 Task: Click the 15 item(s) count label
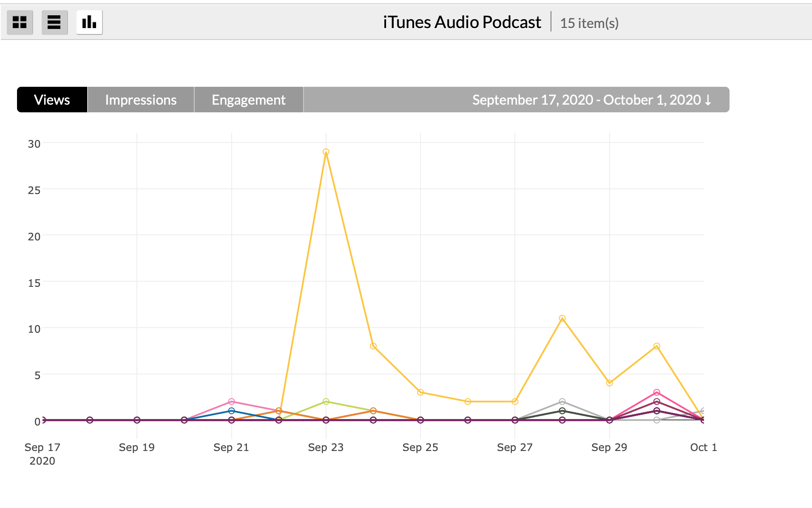[589, 23]
